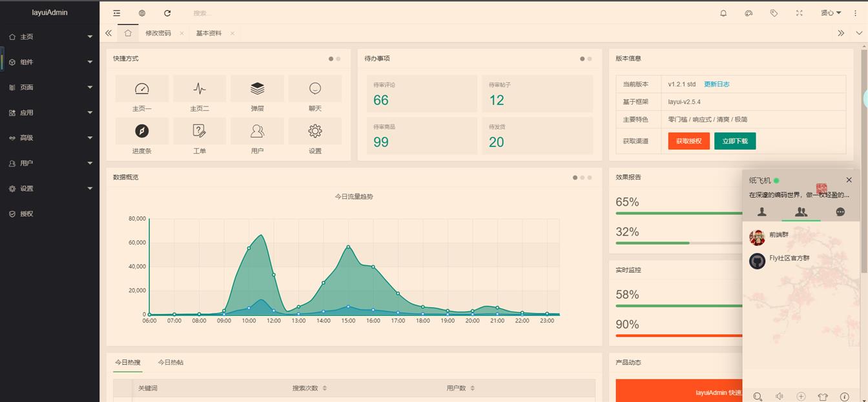
Task: Switch to the 今日热帖 tab
Action: click(x=170, y=363)
